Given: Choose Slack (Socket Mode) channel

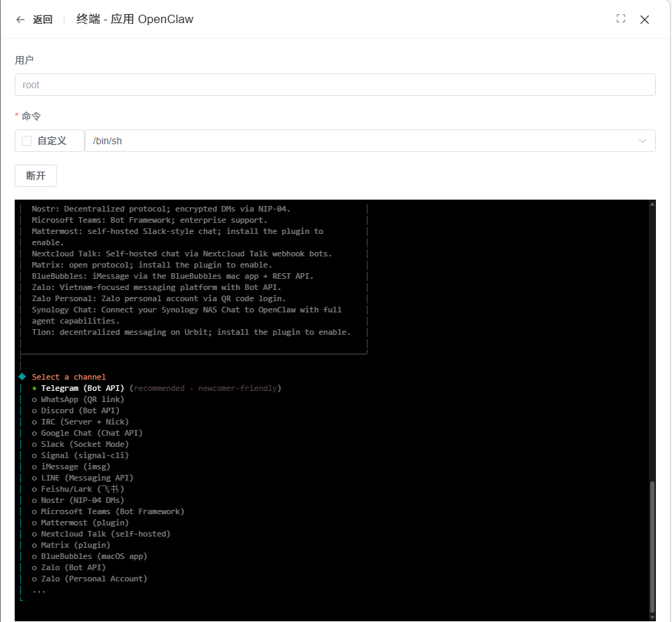Looking at the screenshot, I should (85, 444).
